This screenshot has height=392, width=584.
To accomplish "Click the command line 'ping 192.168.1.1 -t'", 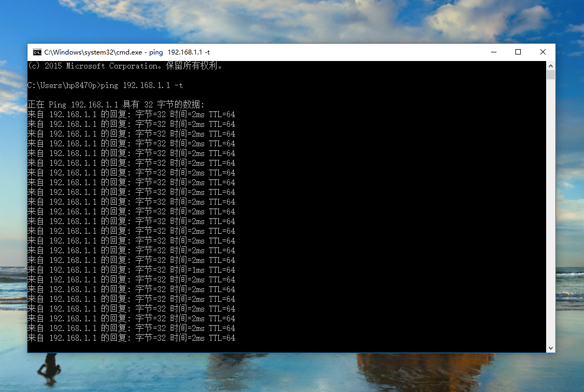I will coord(142,85).
